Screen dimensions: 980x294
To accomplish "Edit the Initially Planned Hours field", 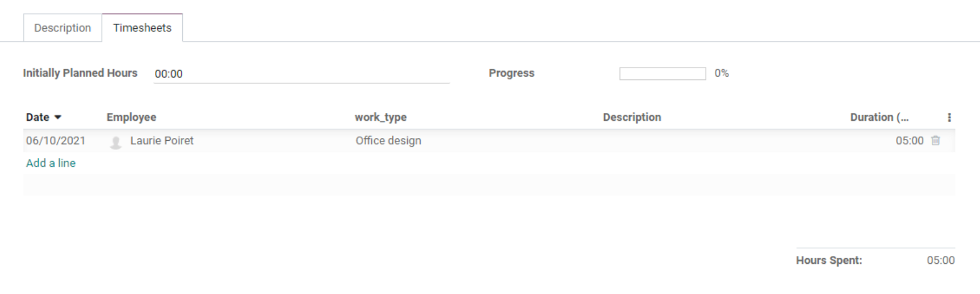I will pos(301,74).
